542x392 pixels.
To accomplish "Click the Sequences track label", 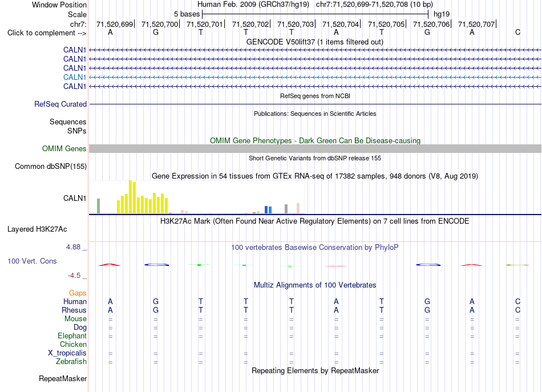I will click(68, 122).
